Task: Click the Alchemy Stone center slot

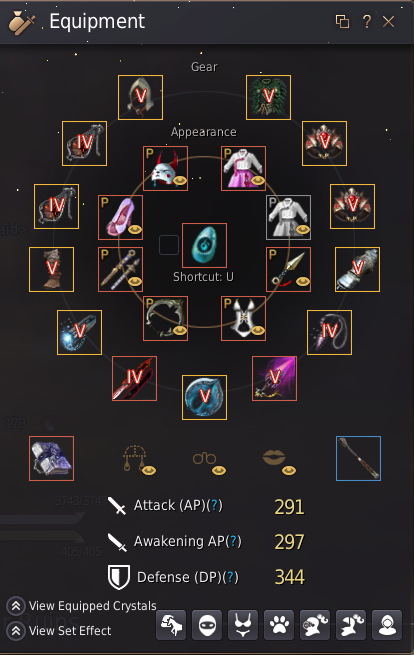Action: tap(204, 245)
